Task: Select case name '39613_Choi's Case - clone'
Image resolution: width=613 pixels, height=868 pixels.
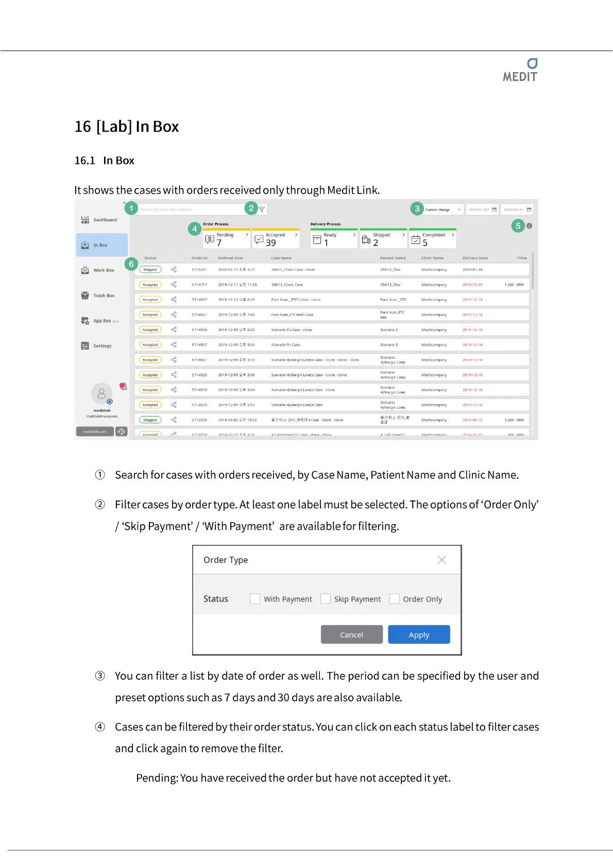Action: click(x=293, y=270)
